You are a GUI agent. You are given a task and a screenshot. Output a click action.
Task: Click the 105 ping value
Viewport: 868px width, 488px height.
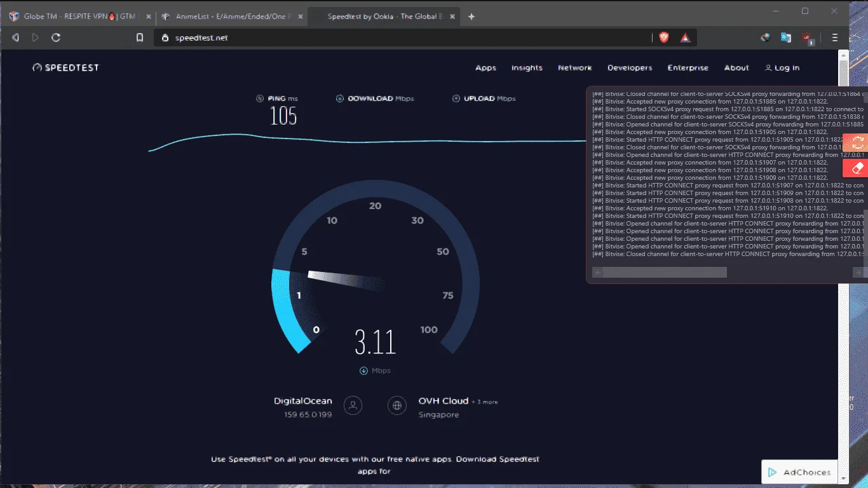pos(283,116)
